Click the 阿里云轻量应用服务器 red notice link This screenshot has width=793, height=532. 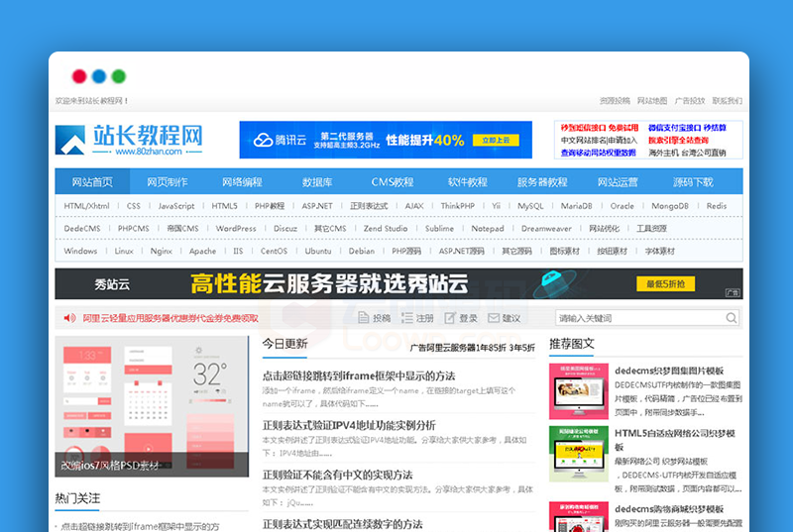(x=170, y=318)
